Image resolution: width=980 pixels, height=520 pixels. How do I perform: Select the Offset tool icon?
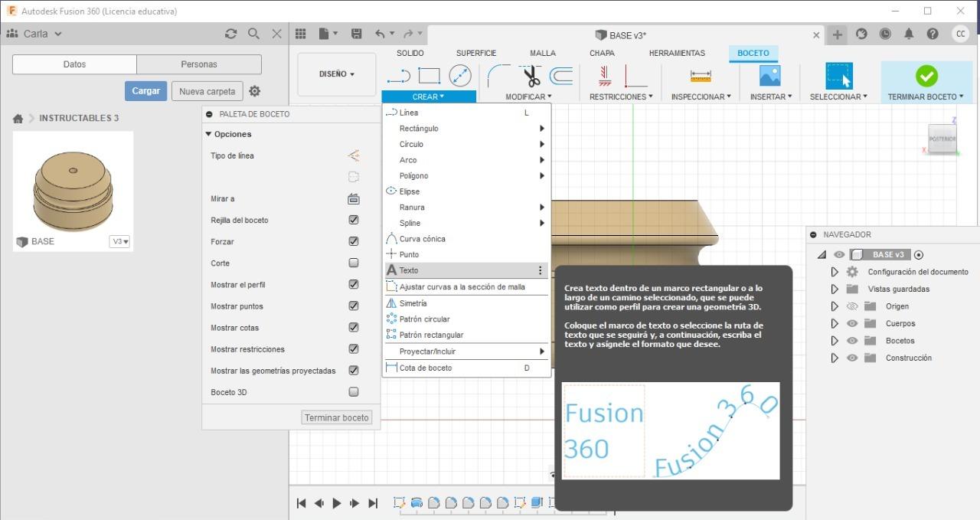[x=561, y=76]
